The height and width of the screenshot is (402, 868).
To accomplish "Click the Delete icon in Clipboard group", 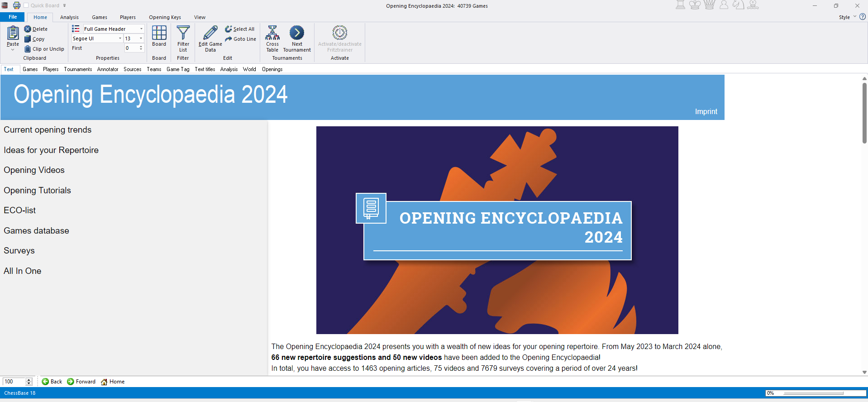I will tap(28, 29).
